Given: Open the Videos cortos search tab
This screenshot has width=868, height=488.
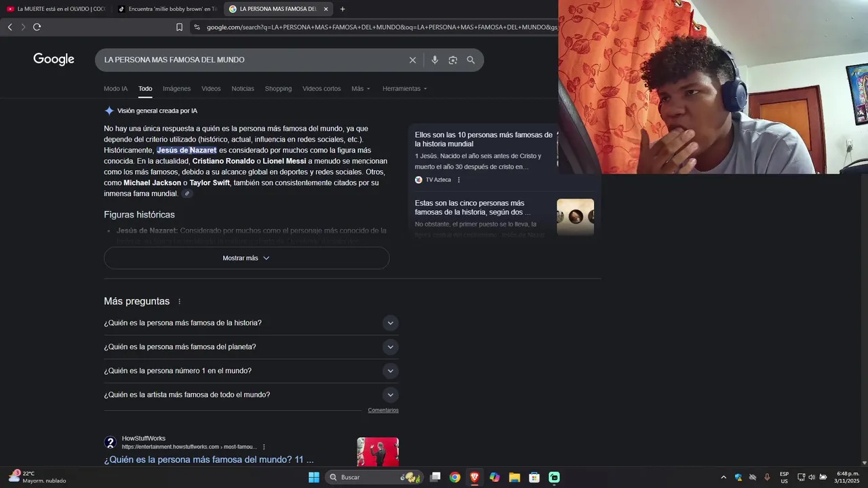Looking at the screenshot, I should [x=321, y=89].
